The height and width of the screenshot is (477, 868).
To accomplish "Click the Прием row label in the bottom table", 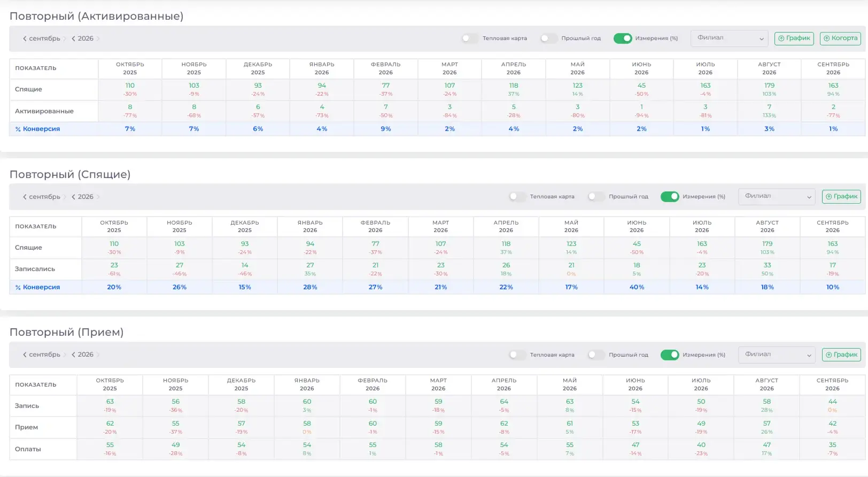I will (x=26, y=427).
